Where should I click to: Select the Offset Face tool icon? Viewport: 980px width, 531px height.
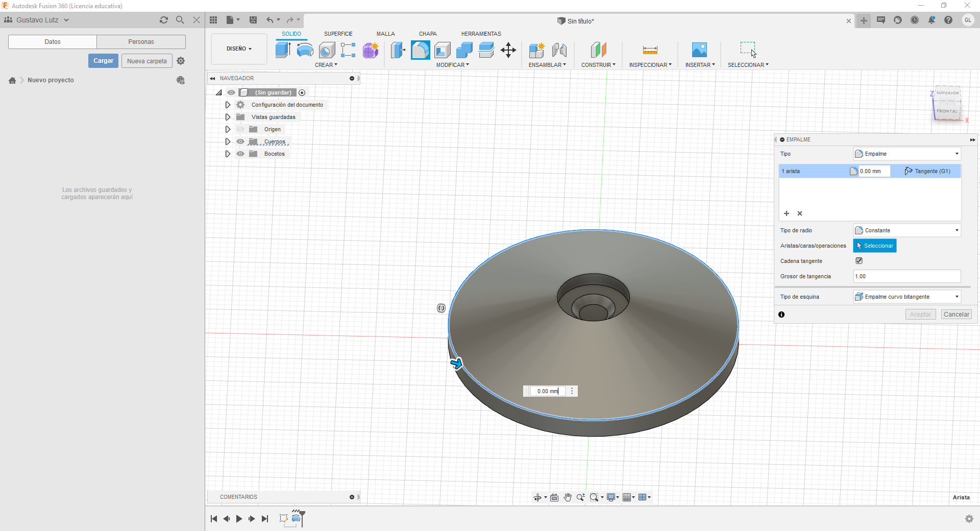point(486,50)
